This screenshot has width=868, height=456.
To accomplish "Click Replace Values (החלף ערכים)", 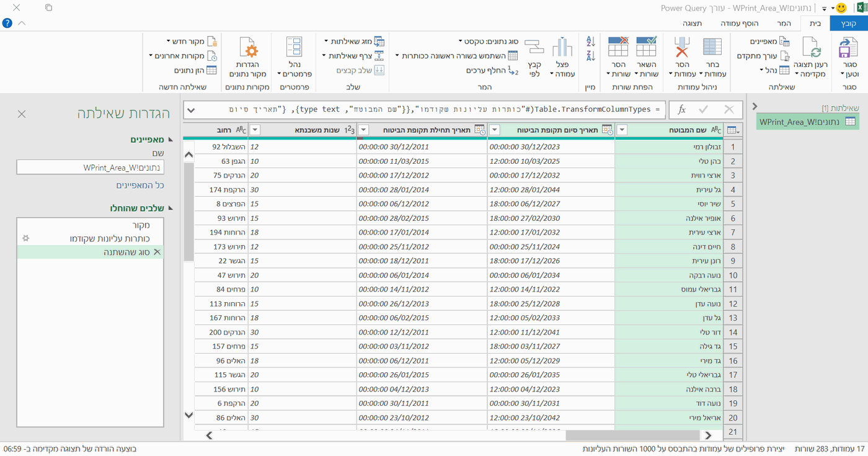I will click(x=493, y=71).
